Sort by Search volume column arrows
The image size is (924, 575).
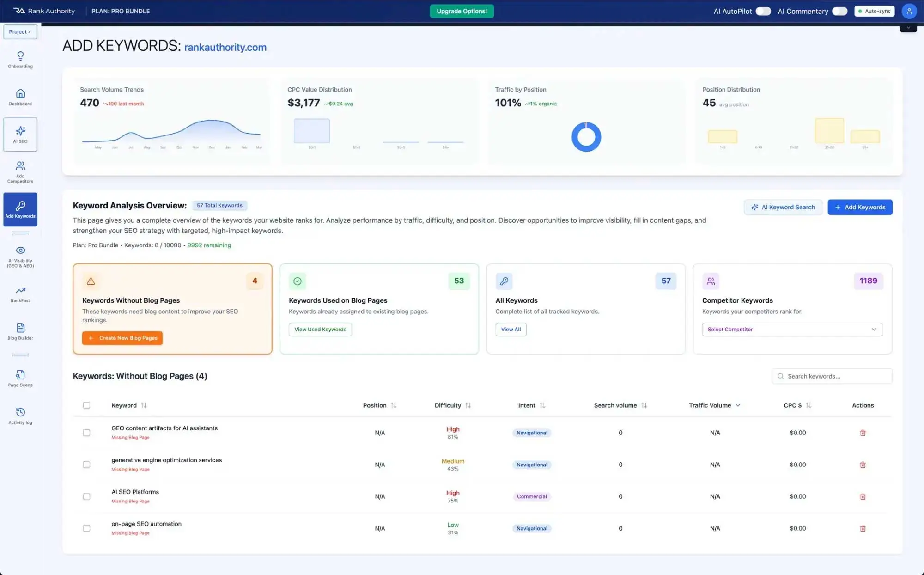[644, 405]
